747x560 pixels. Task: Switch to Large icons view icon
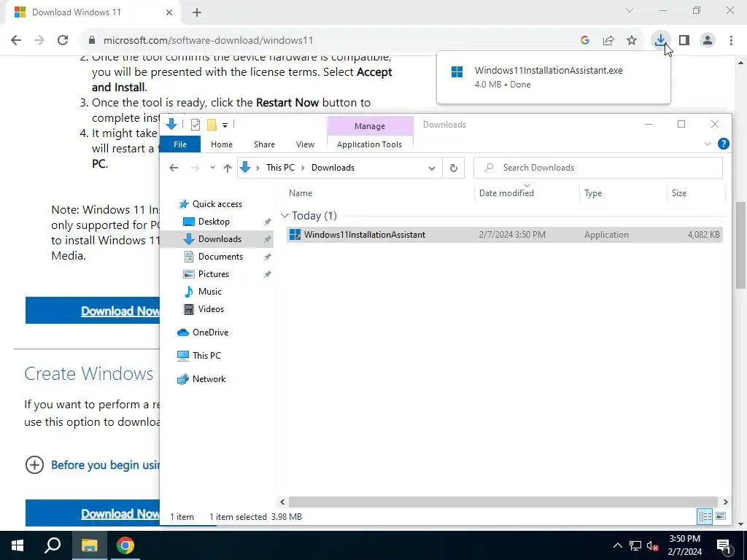[x=721, y=517]
